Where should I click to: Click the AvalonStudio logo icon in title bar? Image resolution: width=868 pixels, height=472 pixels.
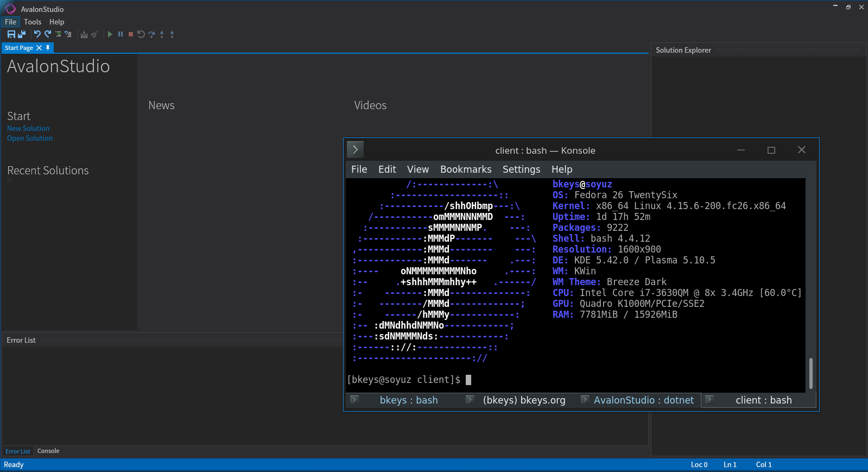10,9
